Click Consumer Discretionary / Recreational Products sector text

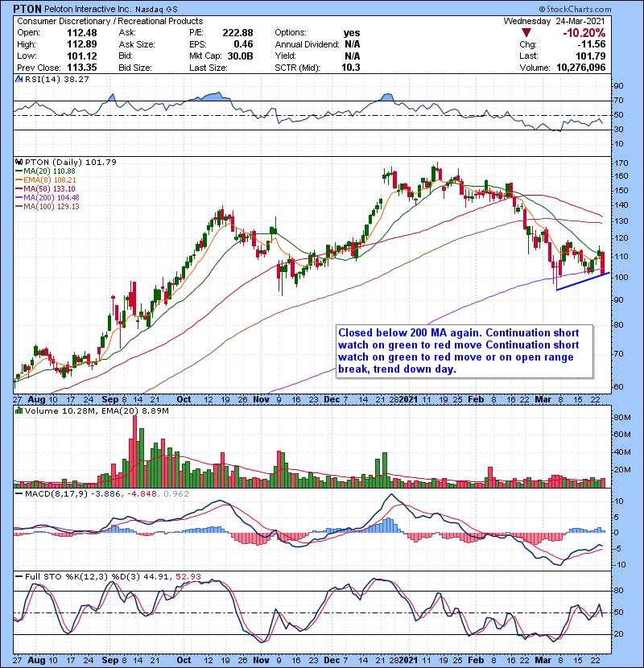[x=110, y=21]
